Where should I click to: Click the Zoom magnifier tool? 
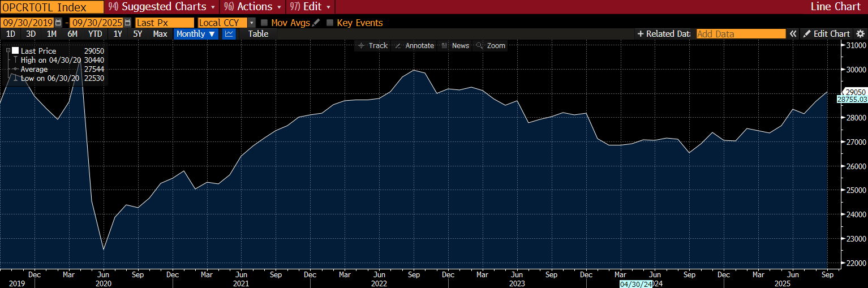(491, 46)
